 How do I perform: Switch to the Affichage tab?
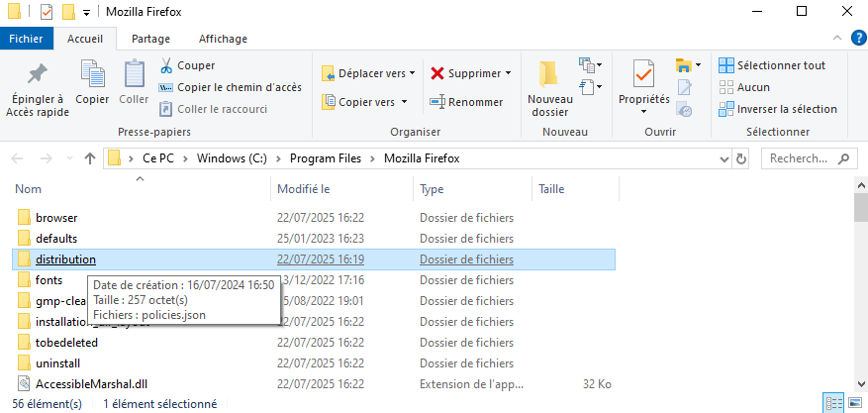pyautogui.click(x=223, y=39)
